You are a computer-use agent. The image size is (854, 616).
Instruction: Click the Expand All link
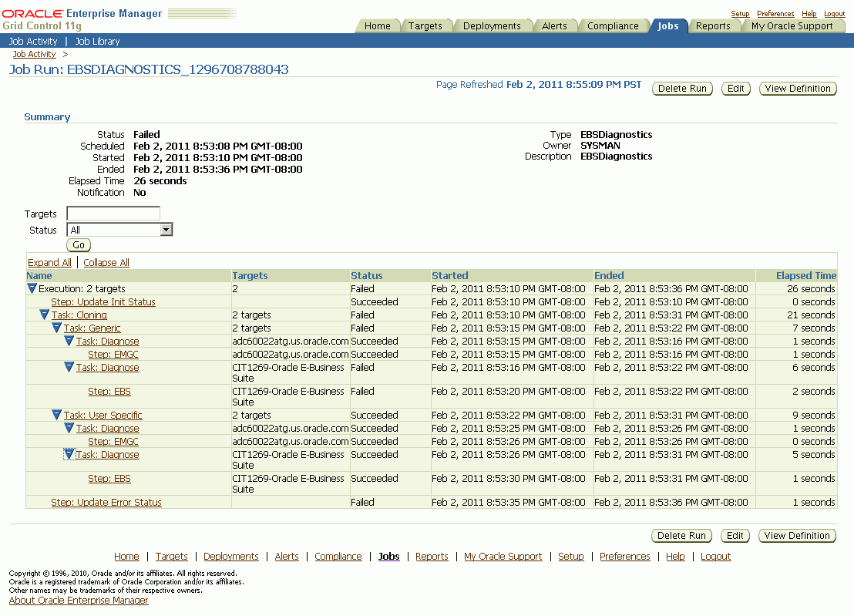[x=49, y=263]
